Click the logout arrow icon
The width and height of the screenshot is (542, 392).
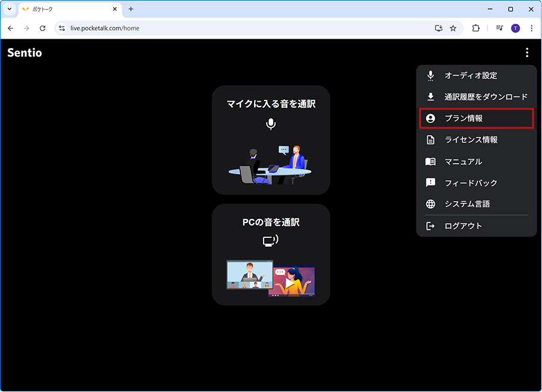(430, 226)
